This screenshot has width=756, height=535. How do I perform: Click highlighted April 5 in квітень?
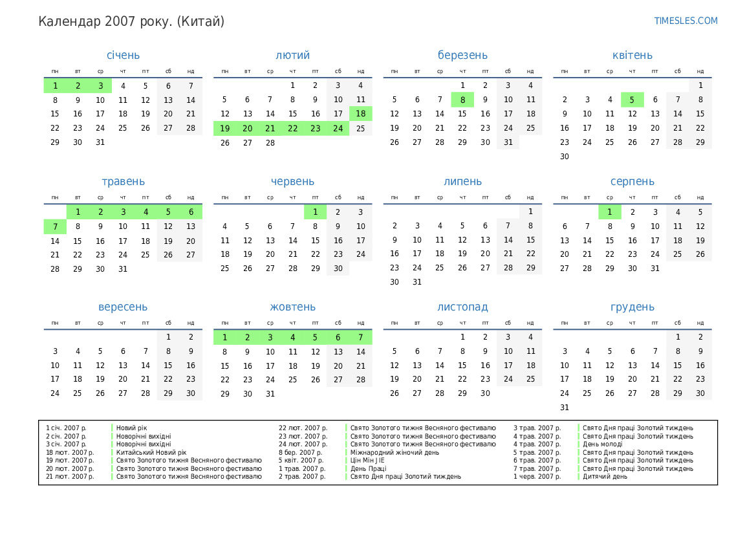coord(632,100)
